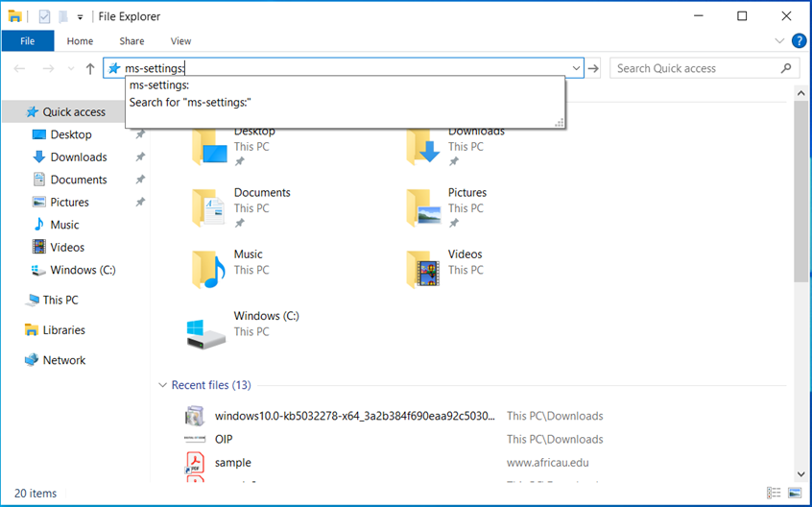Switch to the View ribbon tab
The image size is (812, 507).
[180, 41]
